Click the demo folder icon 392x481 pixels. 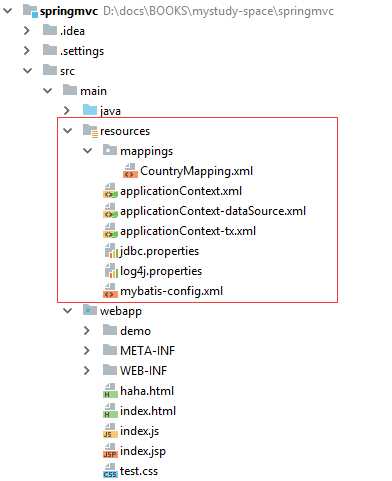pyautogui.click(x=110, y=330)
